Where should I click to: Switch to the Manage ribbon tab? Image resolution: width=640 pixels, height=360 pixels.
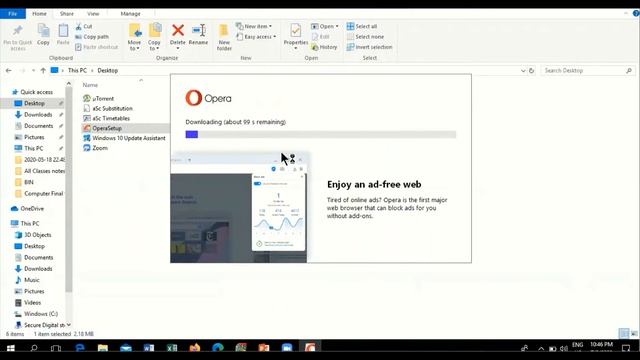[x=130, y=13]
